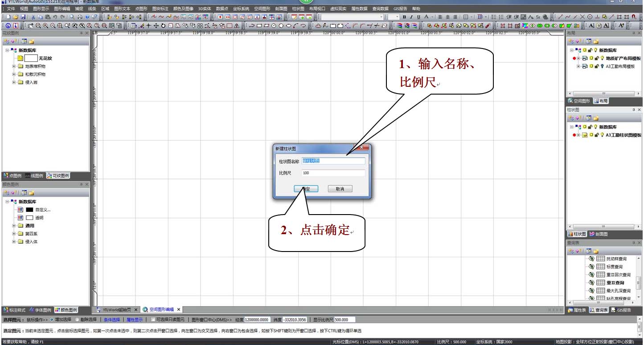
Task: Click the multicolor fill region icon
Action: (525, 25)
